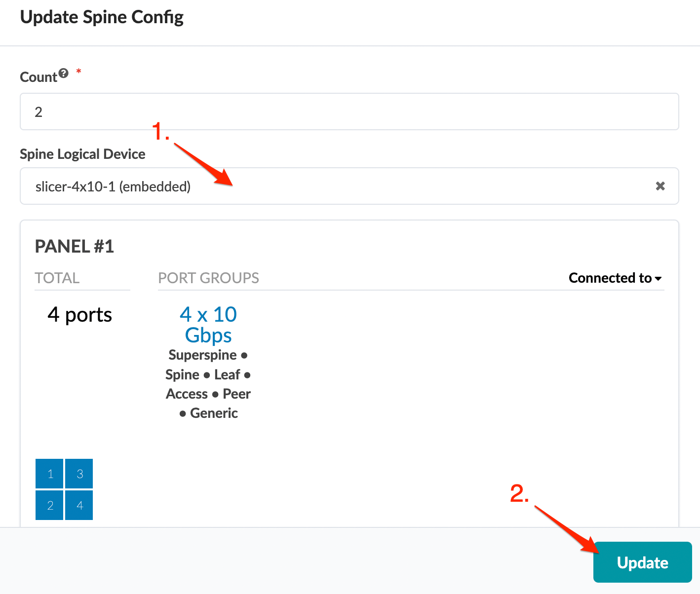This screenshot has width=700, height=594.
Task: Click the Leaf role label
Action: [x=227, y=375]
